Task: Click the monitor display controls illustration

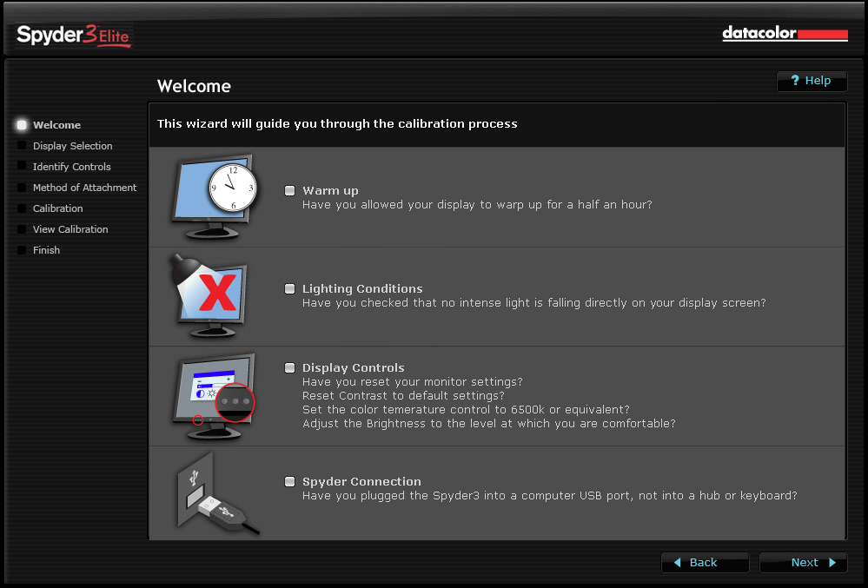Action: pyautogui.click(x=214, y=397)
